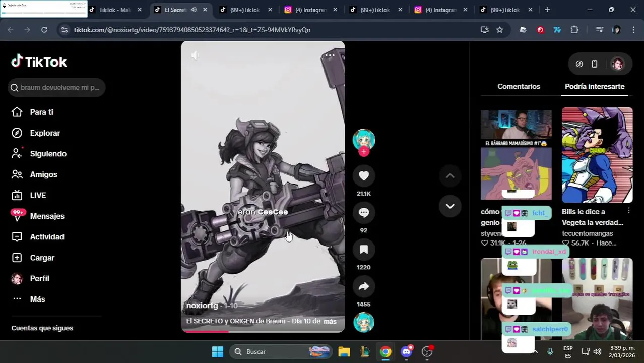Click the Cuentas que sigues heading
Image resolution: width=644 pixels, height=363 pixels.
(42, 328)
